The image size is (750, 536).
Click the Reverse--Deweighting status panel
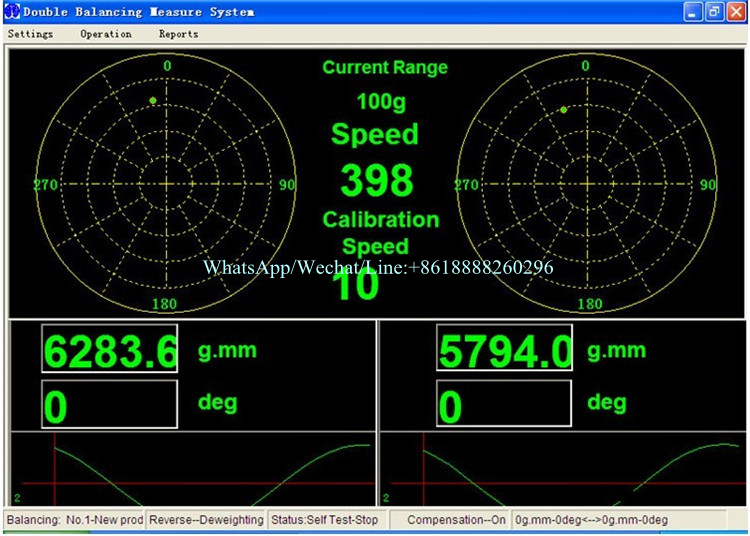click(206, 520)
